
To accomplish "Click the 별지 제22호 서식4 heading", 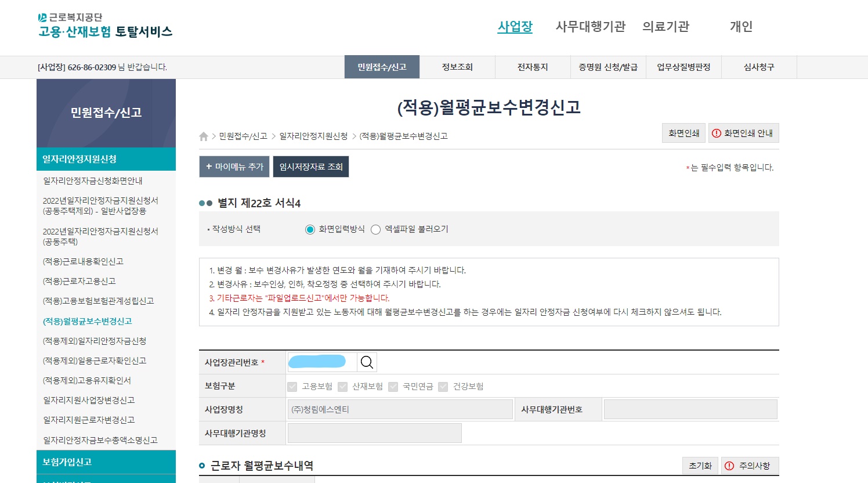I will 259,203.
